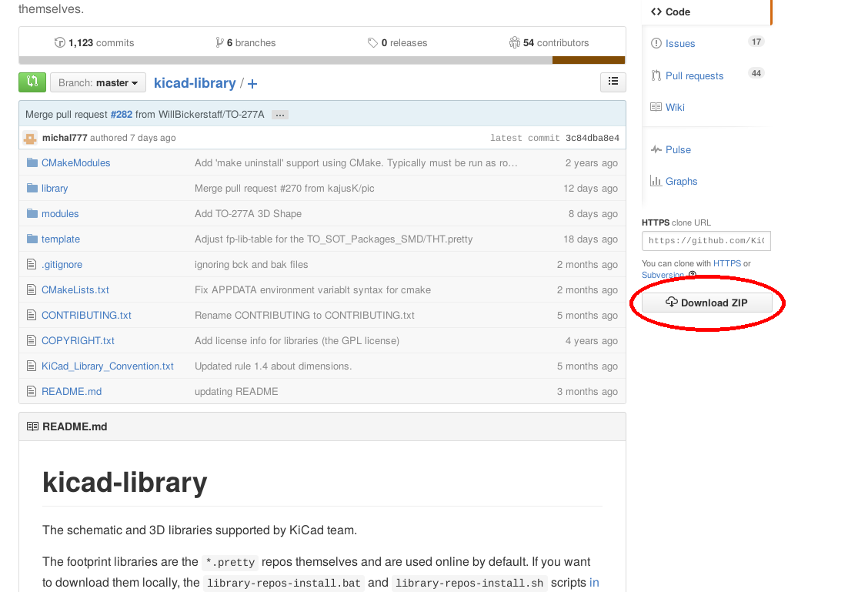Viewport: 868px width, 592px height.
Task: Click file icon next to README.md row
Action: pos(32,392)
